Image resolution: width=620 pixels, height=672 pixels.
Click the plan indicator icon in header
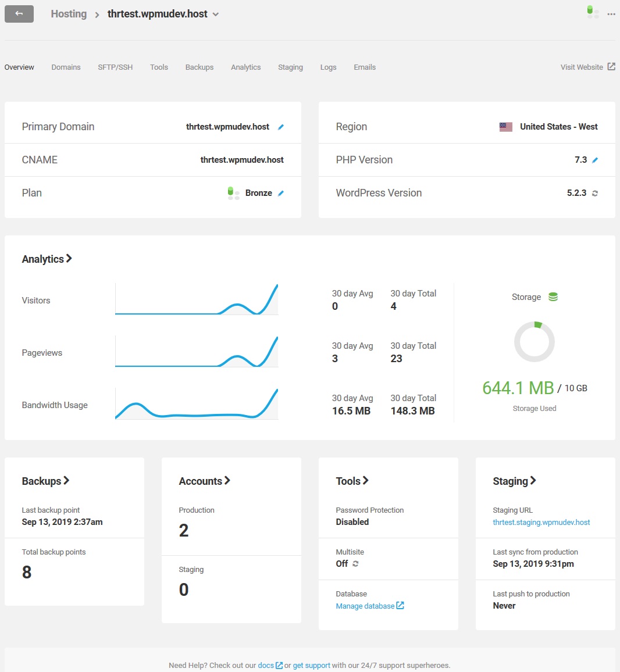(593, 12)
